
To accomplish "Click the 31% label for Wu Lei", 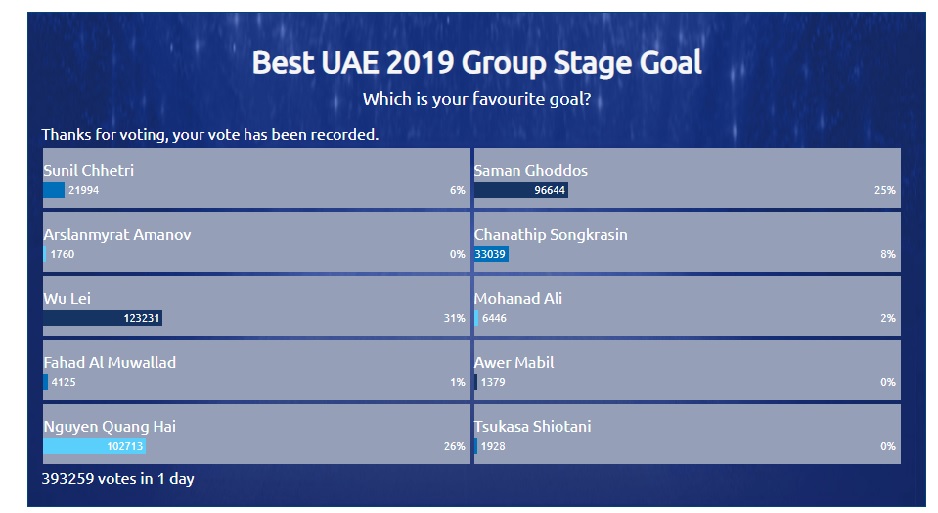I will click(x=454, y=318).
